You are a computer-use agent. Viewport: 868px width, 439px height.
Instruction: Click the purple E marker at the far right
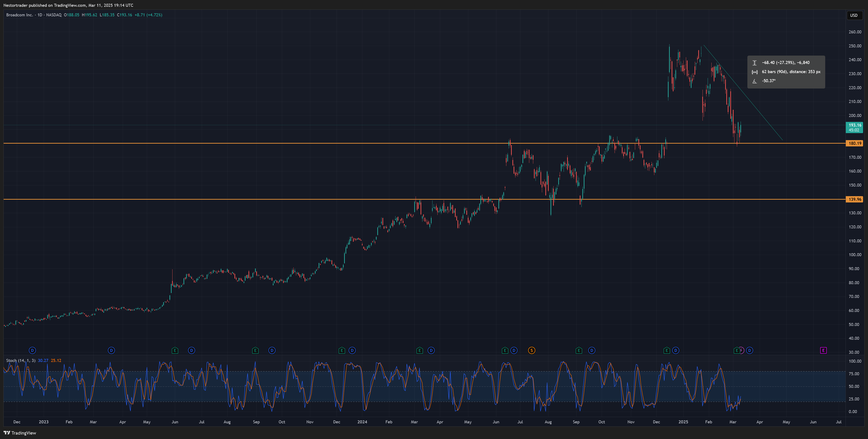[824, 350]
